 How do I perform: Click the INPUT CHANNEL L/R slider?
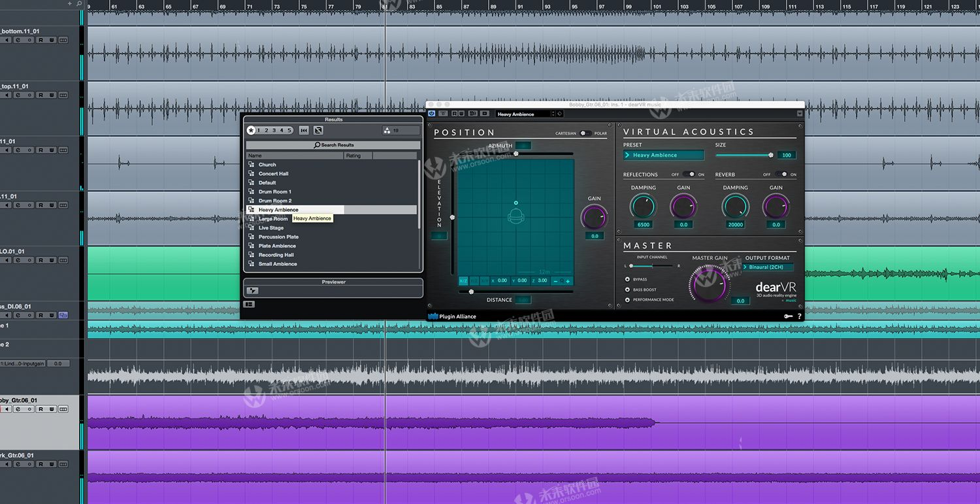(x=651, y=266)
